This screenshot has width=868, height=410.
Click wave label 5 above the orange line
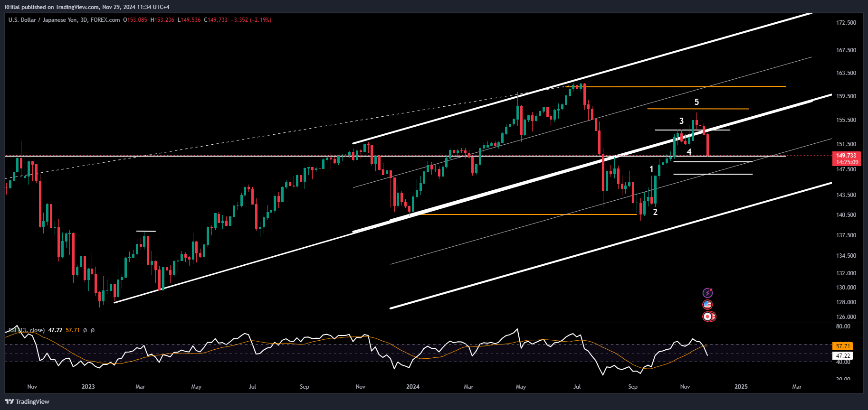(x=697, y=102)
